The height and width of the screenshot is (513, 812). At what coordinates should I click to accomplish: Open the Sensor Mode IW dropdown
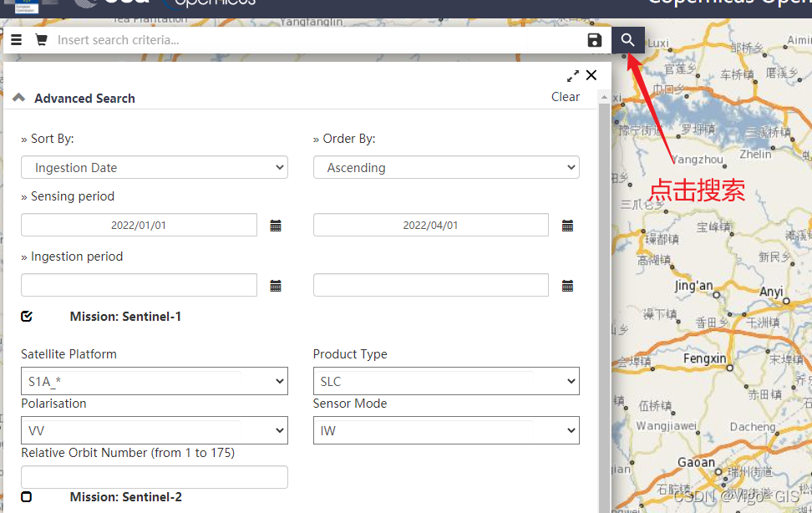click(446, 430)
